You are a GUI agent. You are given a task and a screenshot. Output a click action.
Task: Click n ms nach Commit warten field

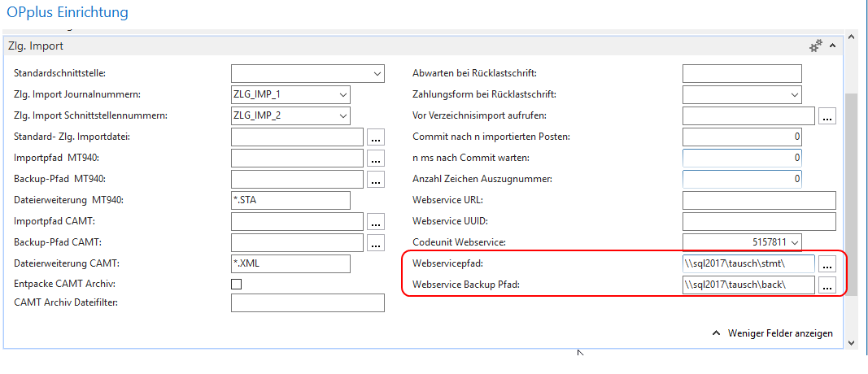point(742,158)
